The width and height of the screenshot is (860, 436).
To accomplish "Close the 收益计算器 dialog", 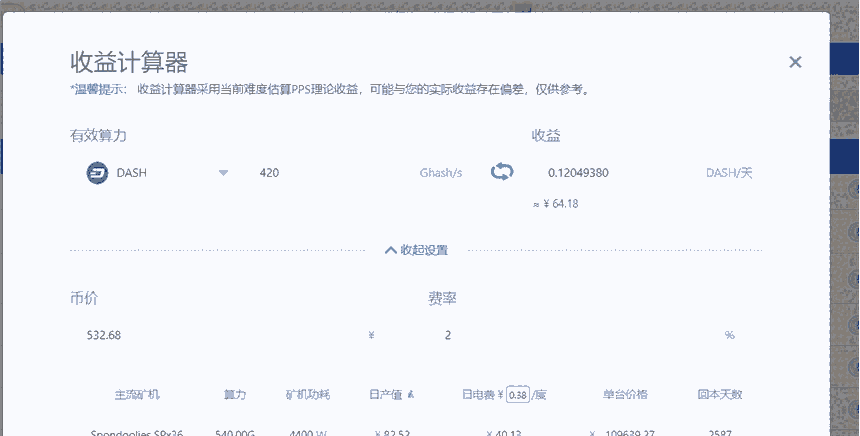I will click(x=795, y=62).
